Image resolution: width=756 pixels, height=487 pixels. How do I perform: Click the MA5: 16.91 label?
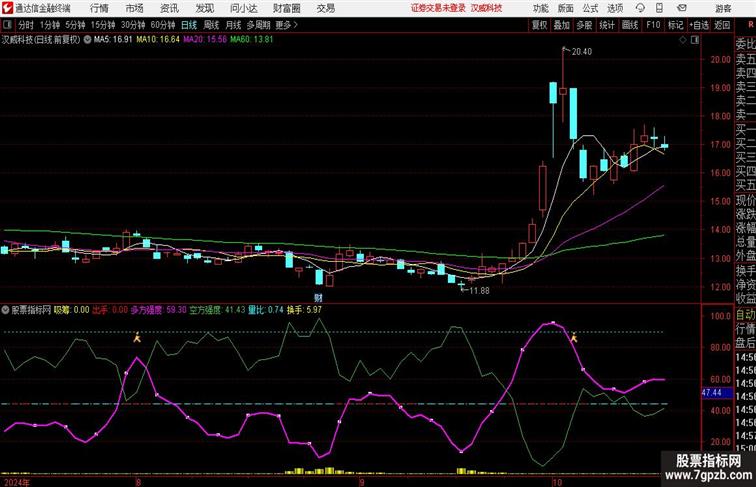tap(113, 40)
